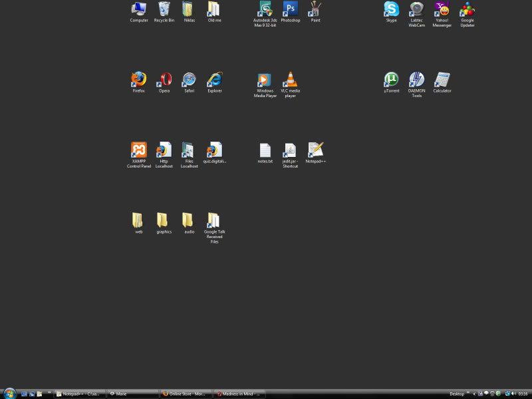Open the Google Talk Received Files folder
Screen dimensions: 532x399
coord(214,220)
